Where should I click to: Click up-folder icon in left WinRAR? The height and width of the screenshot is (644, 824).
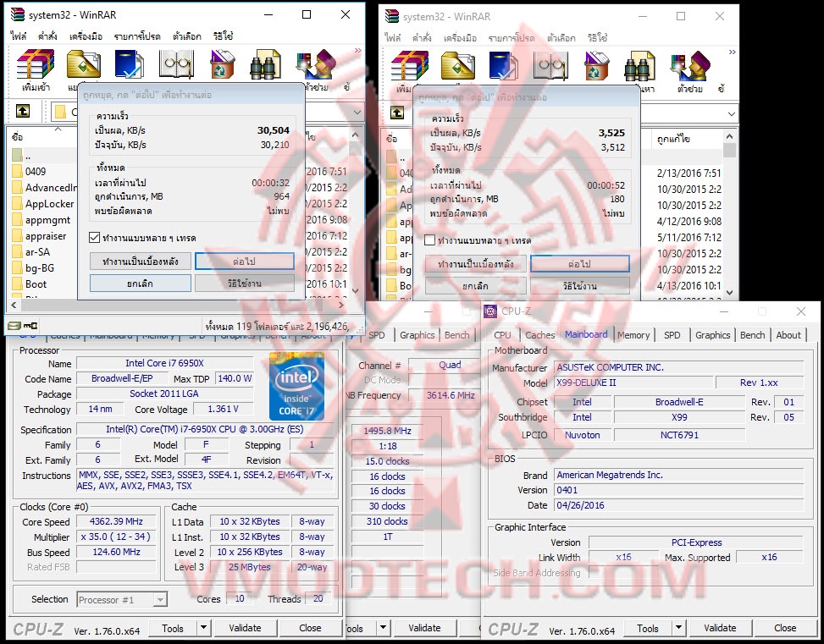point(23,111)
